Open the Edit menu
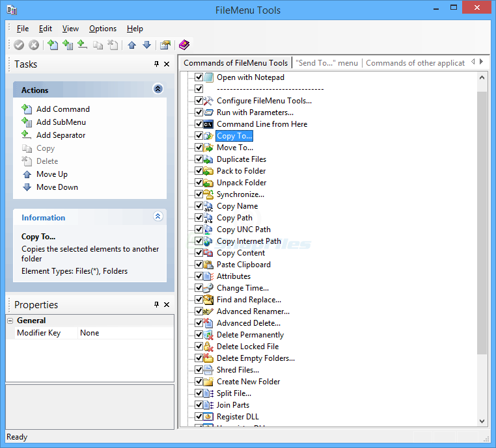This screenshot has width=496, height=448. 45,29
